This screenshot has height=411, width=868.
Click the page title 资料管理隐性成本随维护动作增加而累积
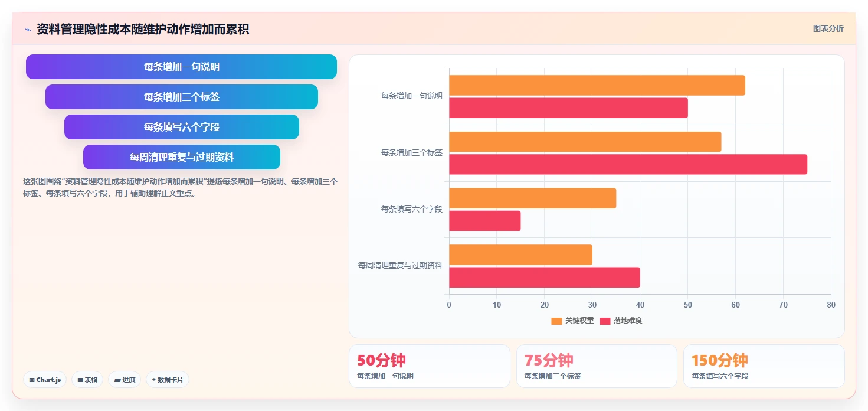[x=143, y=29]
